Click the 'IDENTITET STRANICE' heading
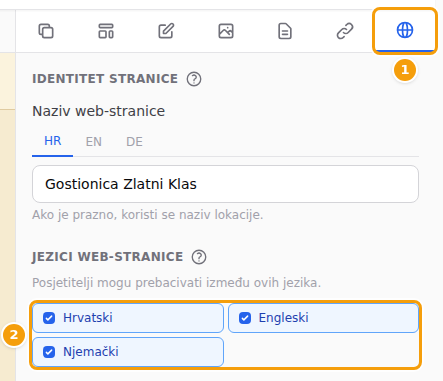The height and width of the screenshot is (381, 443). coord(105,79)
